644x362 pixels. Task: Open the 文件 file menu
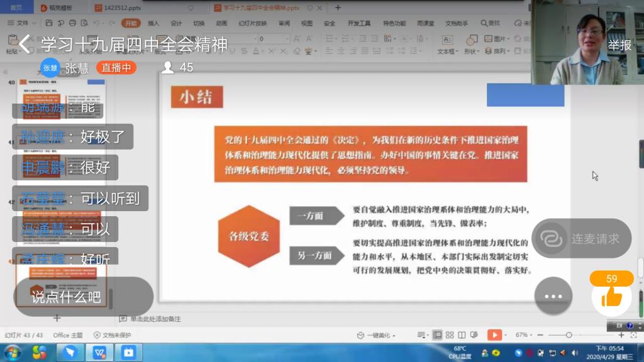[x=22, y=23]
